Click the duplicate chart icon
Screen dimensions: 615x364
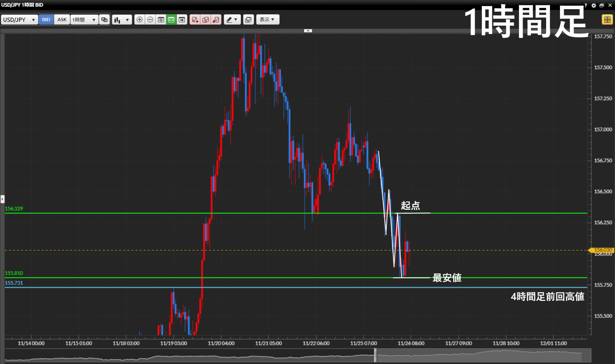click(206, 20)
